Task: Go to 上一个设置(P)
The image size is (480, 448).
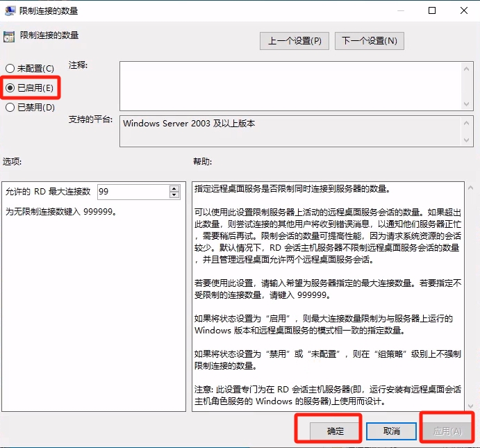Action: [x=295, y=41]
